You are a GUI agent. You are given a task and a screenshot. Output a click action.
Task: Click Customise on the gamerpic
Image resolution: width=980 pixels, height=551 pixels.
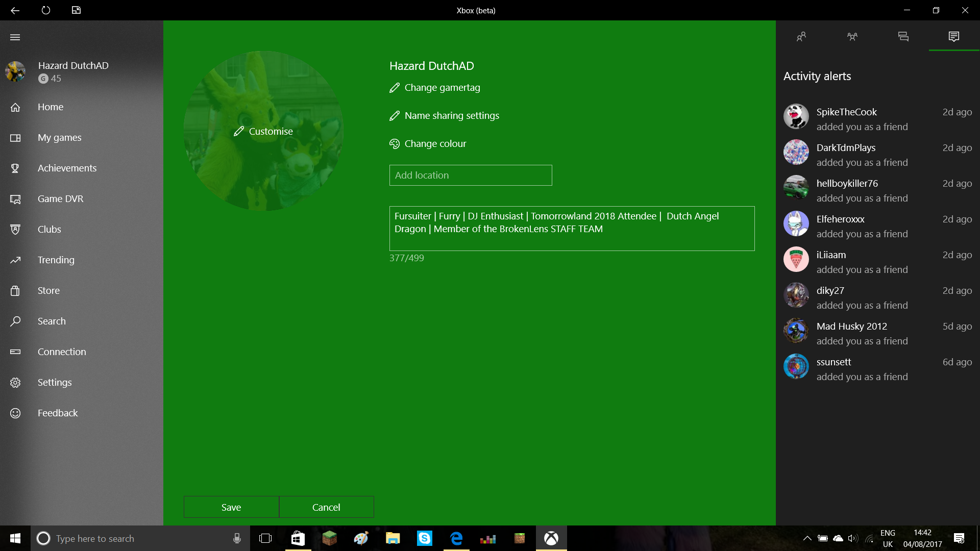click(x=263, y=131)
